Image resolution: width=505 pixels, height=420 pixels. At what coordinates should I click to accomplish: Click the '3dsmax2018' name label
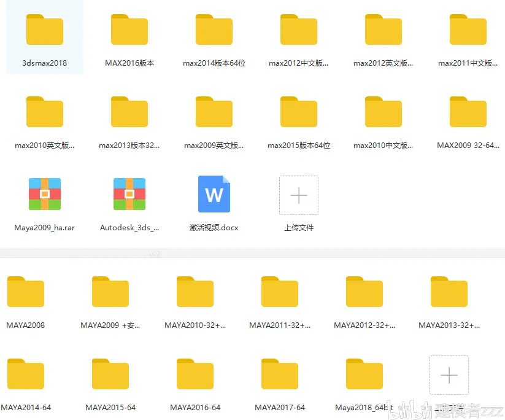click(44, 63)
